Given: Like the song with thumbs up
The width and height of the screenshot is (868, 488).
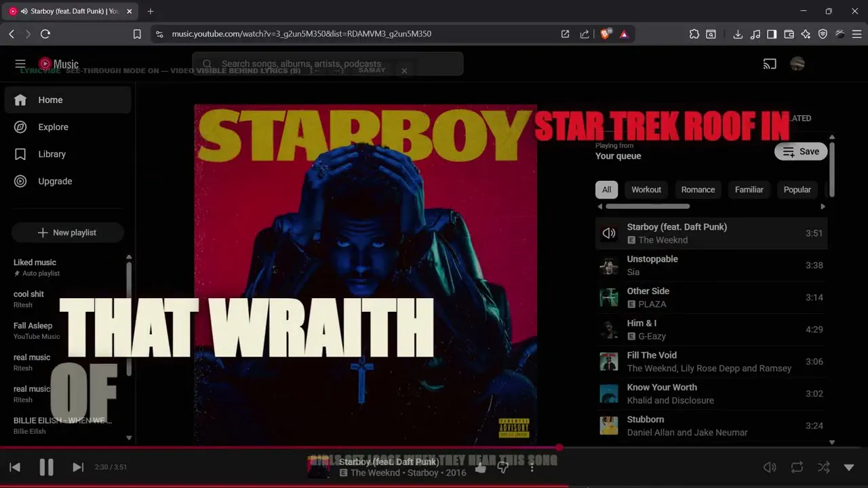Looking at the screenshot, I should (x=481, y=467).
